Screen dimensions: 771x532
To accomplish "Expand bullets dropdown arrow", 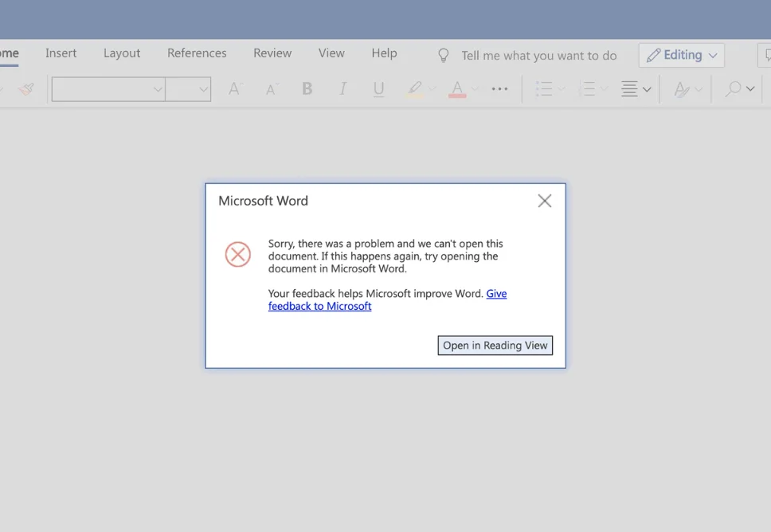I will pyautogui.click(x=561, y=89).
